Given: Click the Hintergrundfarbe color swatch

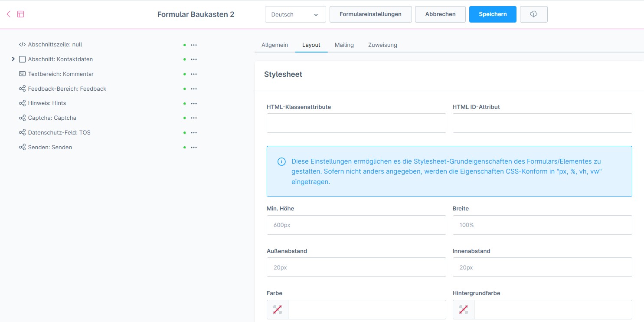Looking at the screenshot, I should (463, 309).
